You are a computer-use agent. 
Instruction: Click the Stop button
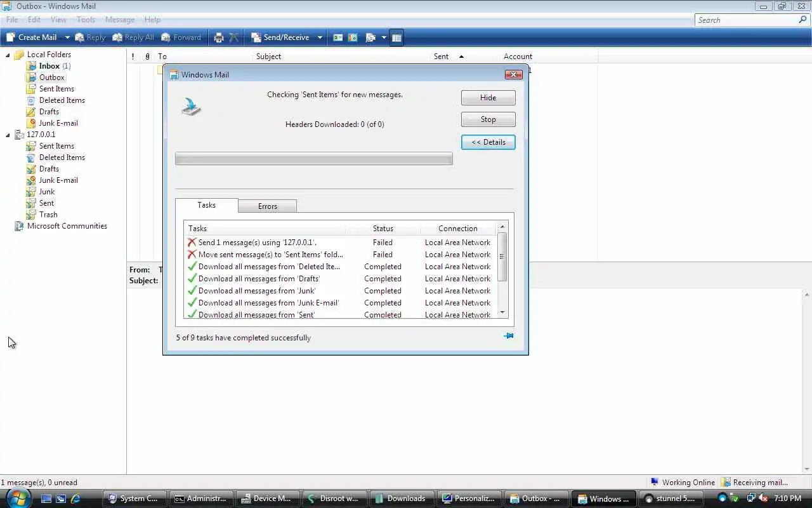(x=488, y=119)
